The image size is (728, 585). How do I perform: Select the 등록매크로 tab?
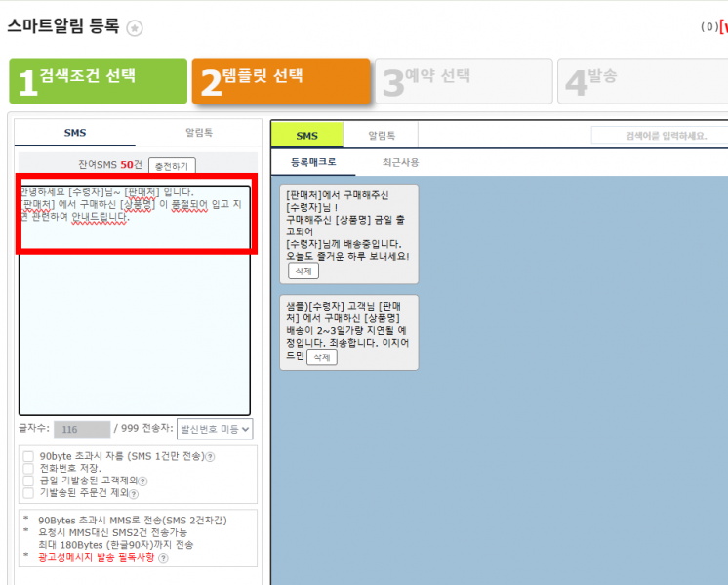(x=313, y=162)
